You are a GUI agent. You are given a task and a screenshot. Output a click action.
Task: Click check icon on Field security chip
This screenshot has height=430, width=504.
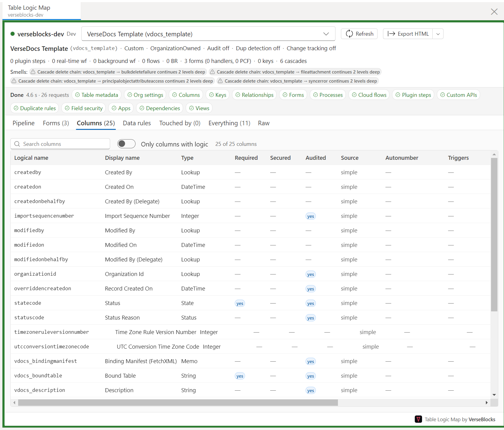click(67, 108)
